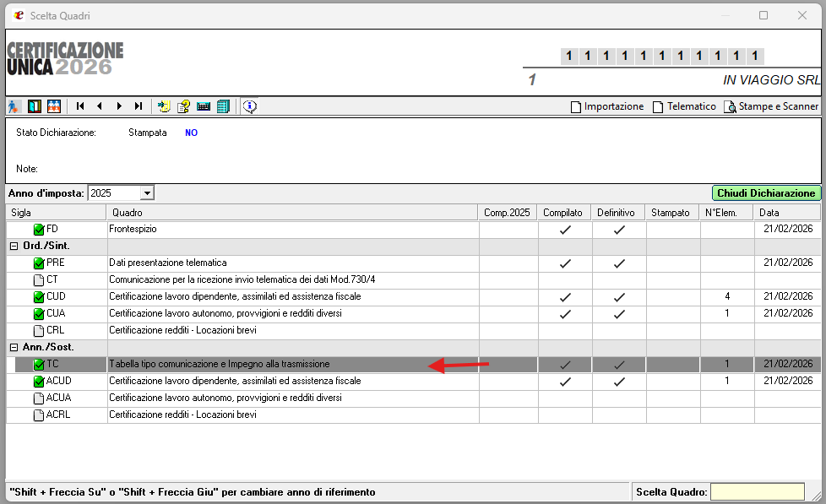Click the Data cell in the ACUD row

(x=788, y=381)
